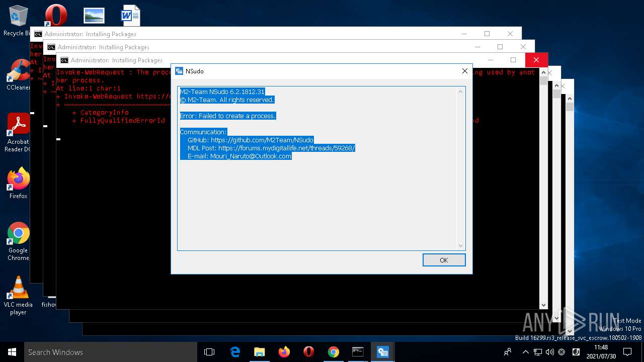Click the GitHub URL line in NSudo

250,140
